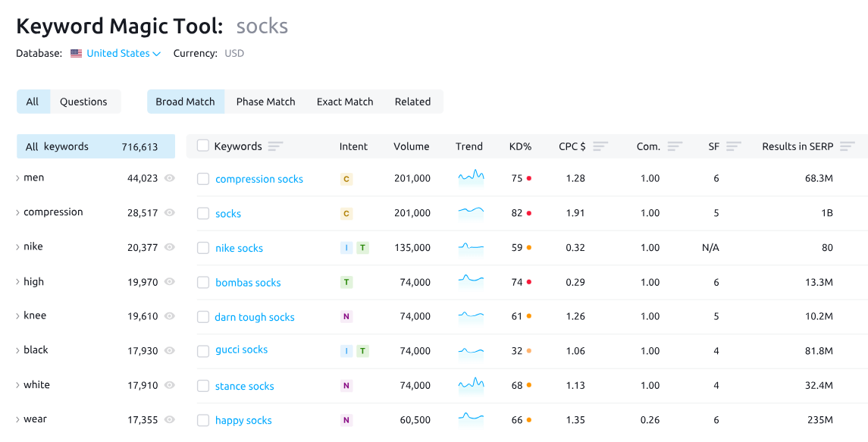Image resolution: width=868 pixels, height=442 pixels.
Task: Click the sort icon next to Keywords header
Action: (x=275, y=146)
